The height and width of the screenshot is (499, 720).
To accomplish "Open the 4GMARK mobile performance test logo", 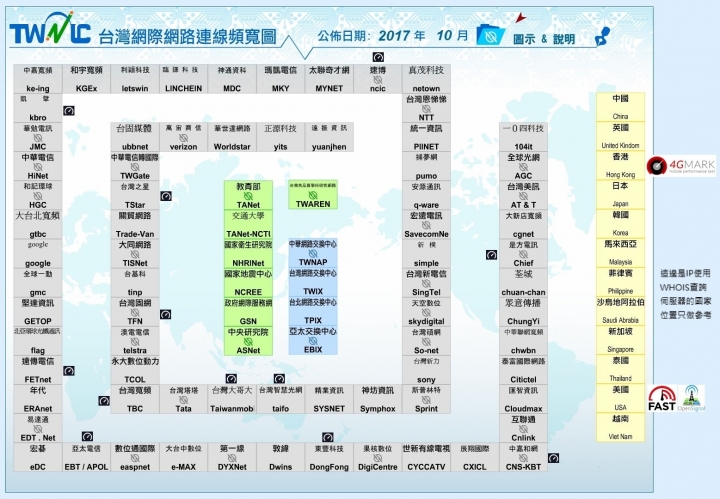I will tap(681, 166).
